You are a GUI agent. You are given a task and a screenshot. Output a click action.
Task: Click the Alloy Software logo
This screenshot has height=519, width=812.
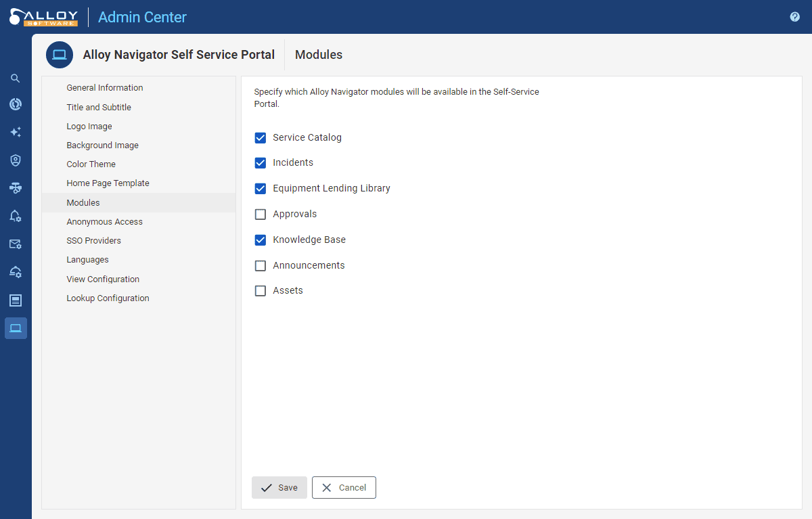click(x=43, y=17)
